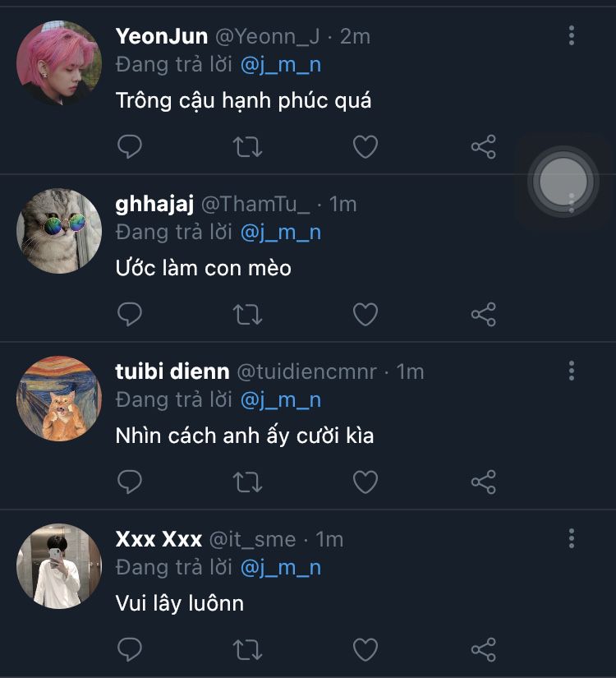Image resolution: width=616 pixels, height=678 pixels.
Task: Open more options on Xxx Xxx's tweet
Action: (572, 538)
